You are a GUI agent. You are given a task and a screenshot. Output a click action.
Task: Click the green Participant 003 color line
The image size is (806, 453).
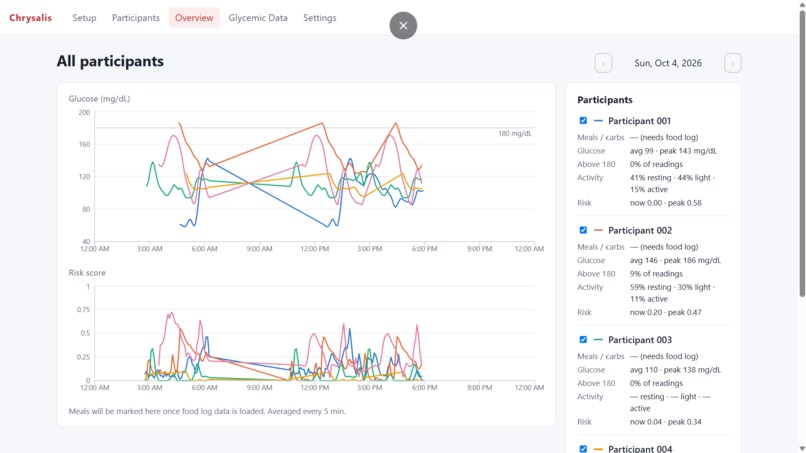[x=598, y=340]
